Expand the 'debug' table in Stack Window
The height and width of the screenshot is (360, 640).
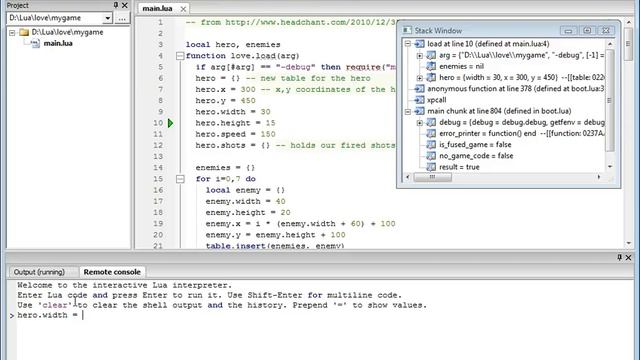(x=419, y=122)
